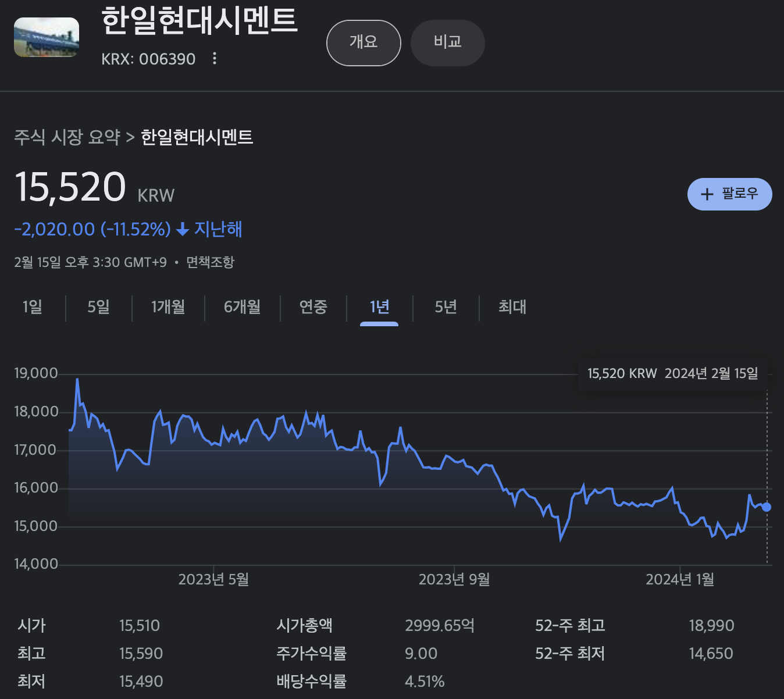The image size is (784, 699).
Task: Click the -2,020.00 (-11.52%) change text
Action: [x=92, y=229]
